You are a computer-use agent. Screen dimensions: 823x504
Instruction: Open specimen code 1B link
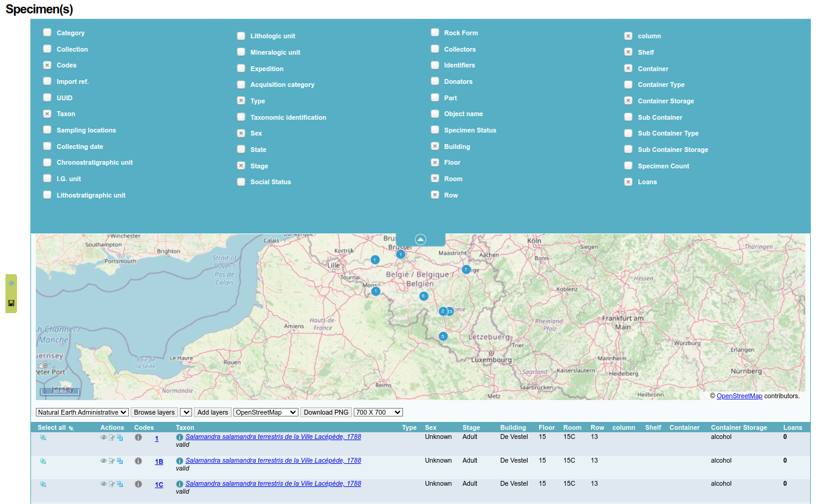pos(159,461)
